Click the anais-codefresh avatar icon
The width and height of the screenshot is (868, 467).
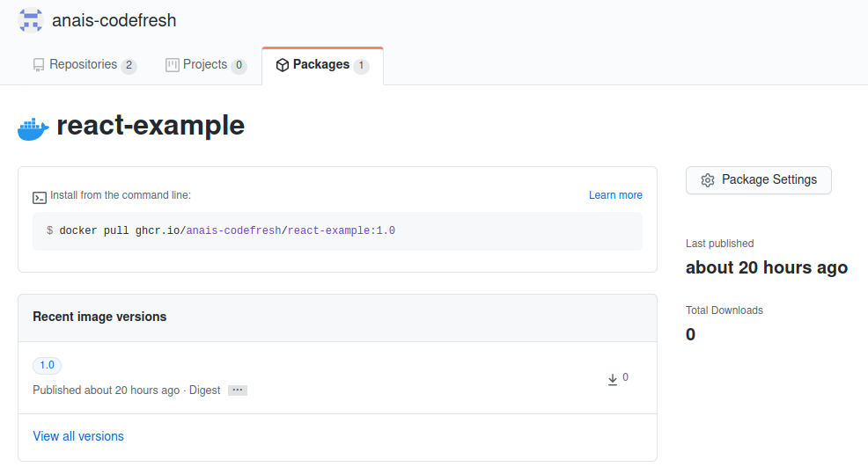point(31,20)
